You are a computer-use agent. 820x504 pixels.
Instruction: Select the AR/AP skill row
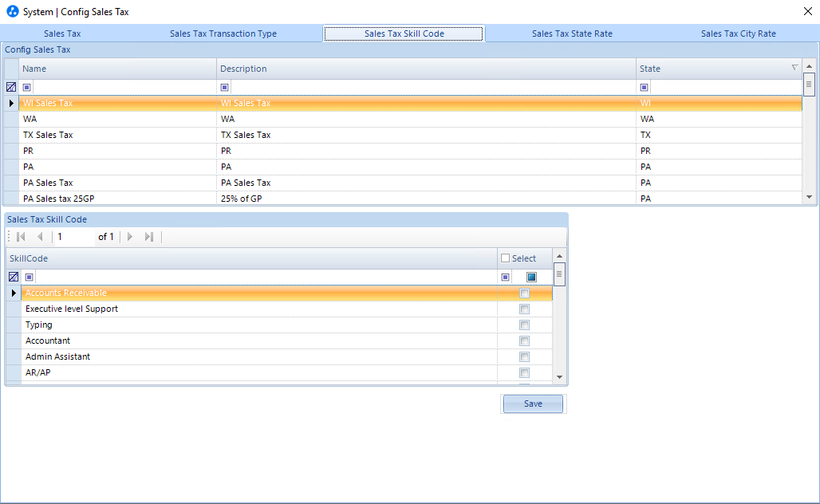[286, 372]
